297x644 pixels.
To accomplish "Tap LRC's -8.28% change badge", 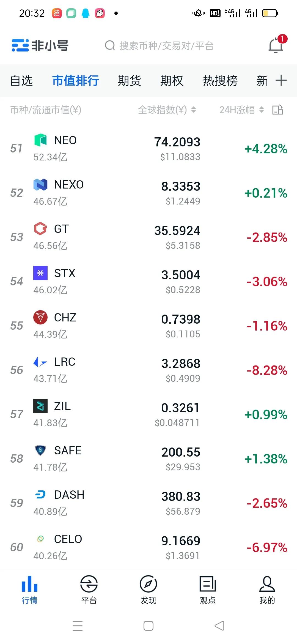I will (267, 370).
